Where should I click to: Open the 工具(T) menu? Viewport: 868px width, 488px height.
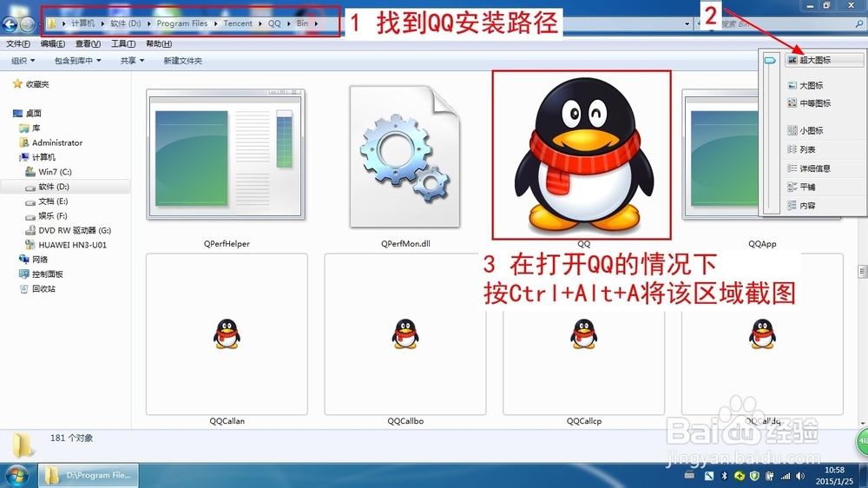coord(123,43)
